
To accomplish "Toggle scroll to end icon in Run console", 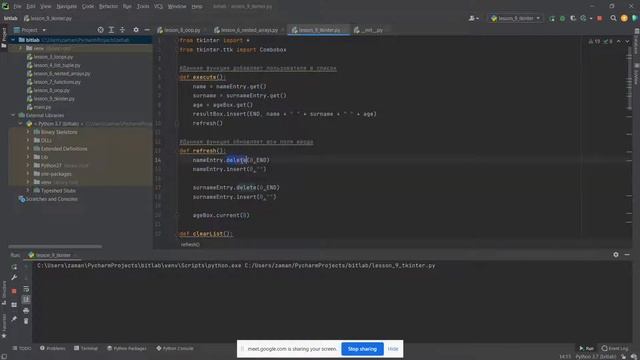I will (26, 300).
